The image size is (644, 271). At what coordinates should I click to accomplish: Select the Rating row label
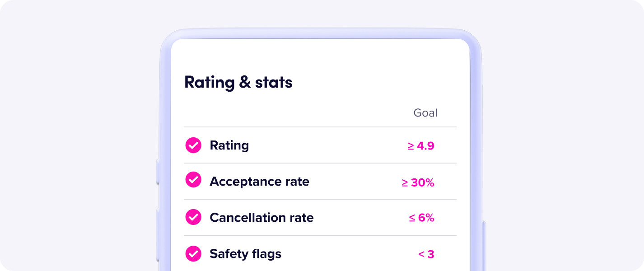pos(229,145)
